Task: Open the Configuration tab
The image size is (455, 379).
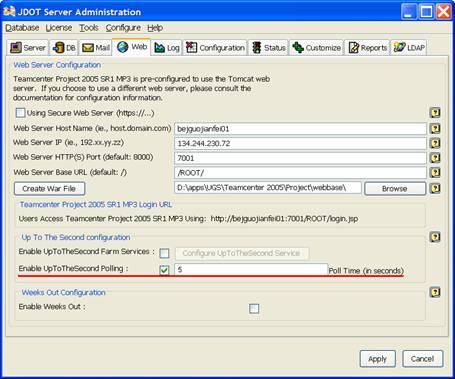Action: click(x=215, y=48)
